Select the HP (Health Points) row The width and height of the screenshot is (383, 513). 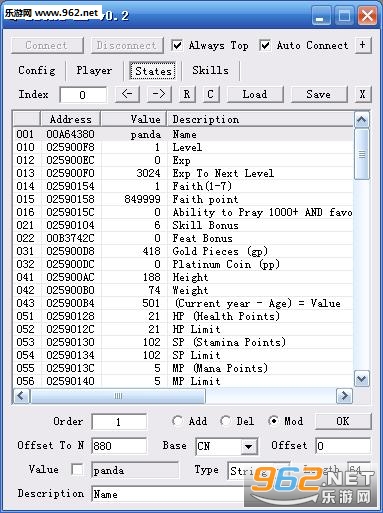tap(183, 316)
